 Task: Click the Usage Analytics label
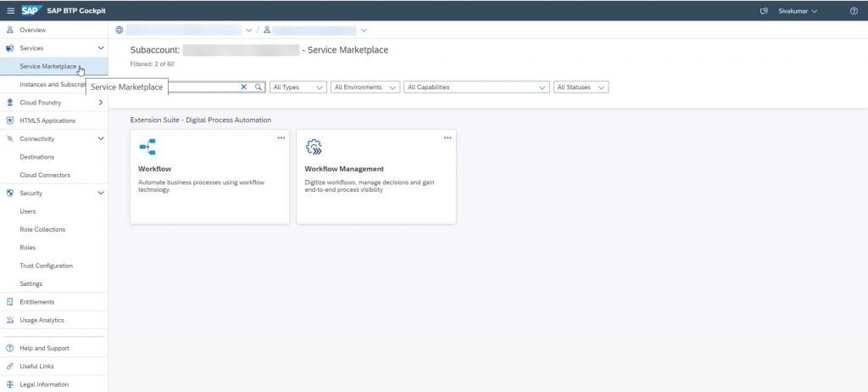tap(42, 321)
